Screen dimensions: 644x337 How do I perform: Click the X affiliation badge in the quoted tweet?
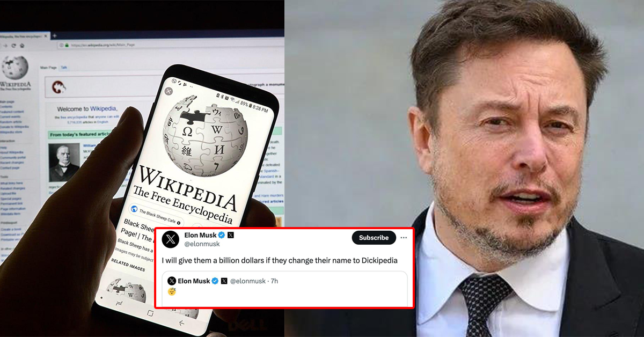coord(224,281)
